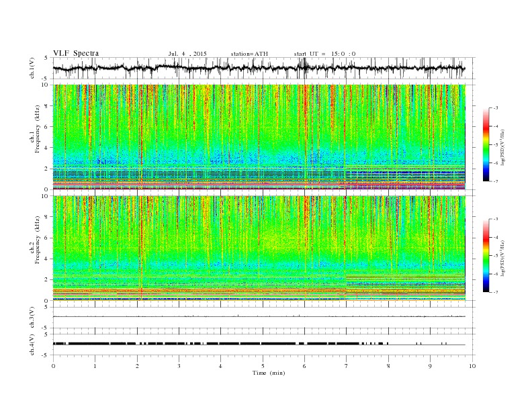The width and height of the screenshot is (532, 411).
Task: Select the 'start UT = 15:0 :0' text
Action: [324, 54]
